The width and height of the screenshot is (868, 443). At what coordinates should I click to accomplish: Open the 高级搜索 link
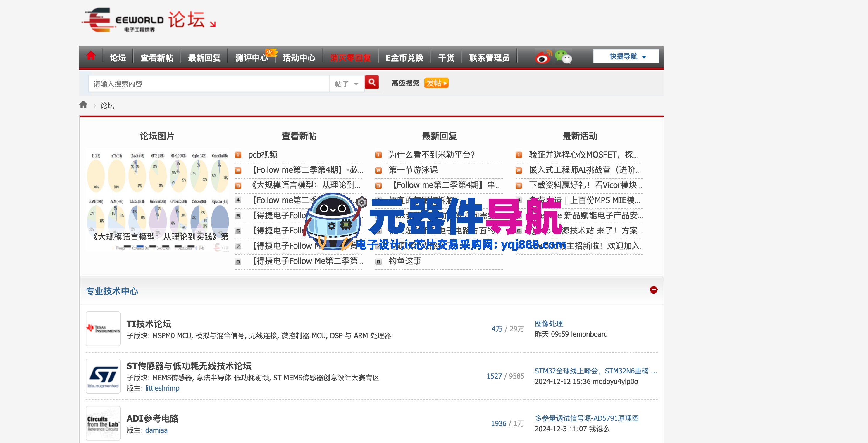click(x=405, y=83)
